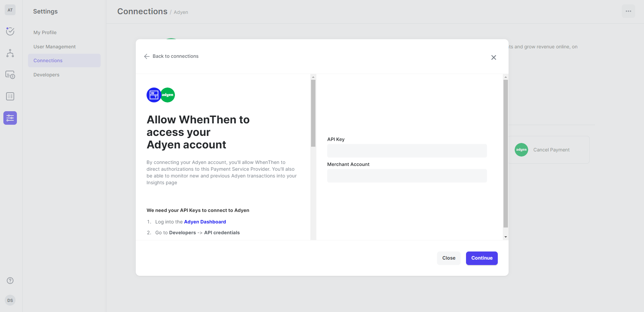This screenshot has height=312, width=644.
Task: Click the green Adyen logo in the modal
Action: 168,95
